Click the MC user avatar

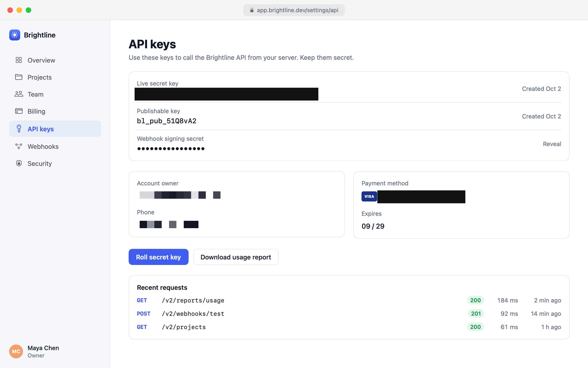point(16,351)
